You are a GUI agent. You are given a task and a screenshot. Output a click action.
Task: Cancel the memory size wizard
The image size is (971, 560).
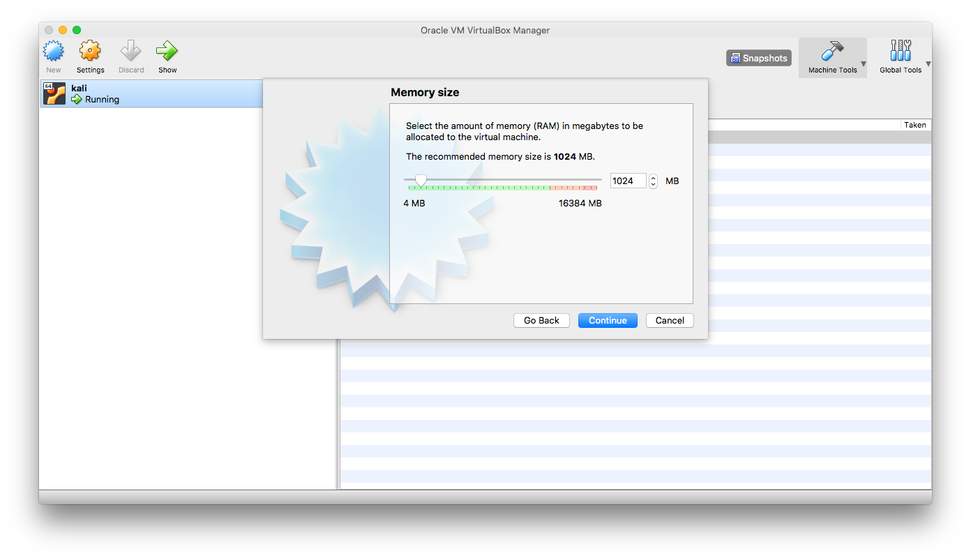tap(670, 320)
